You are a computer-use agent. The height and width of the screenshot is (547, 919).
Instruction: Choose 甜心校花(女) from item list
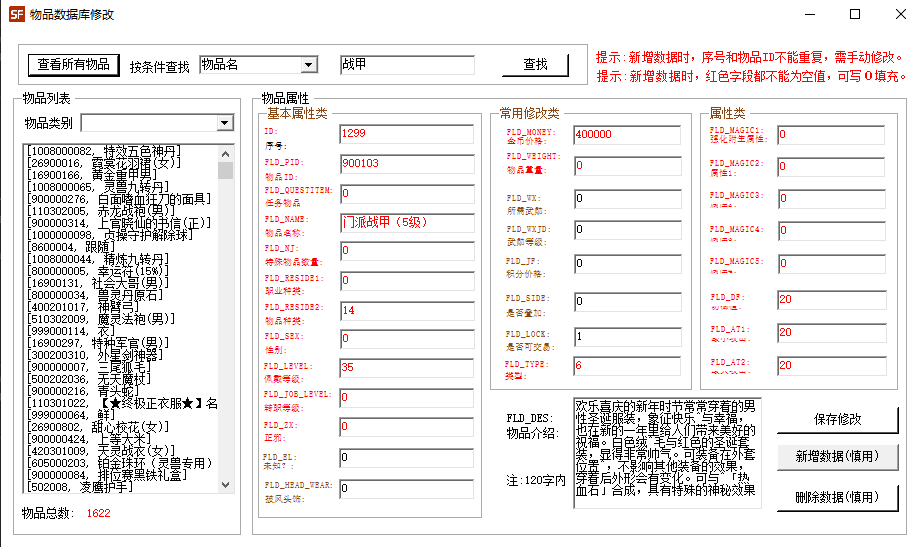click(97, 426)
